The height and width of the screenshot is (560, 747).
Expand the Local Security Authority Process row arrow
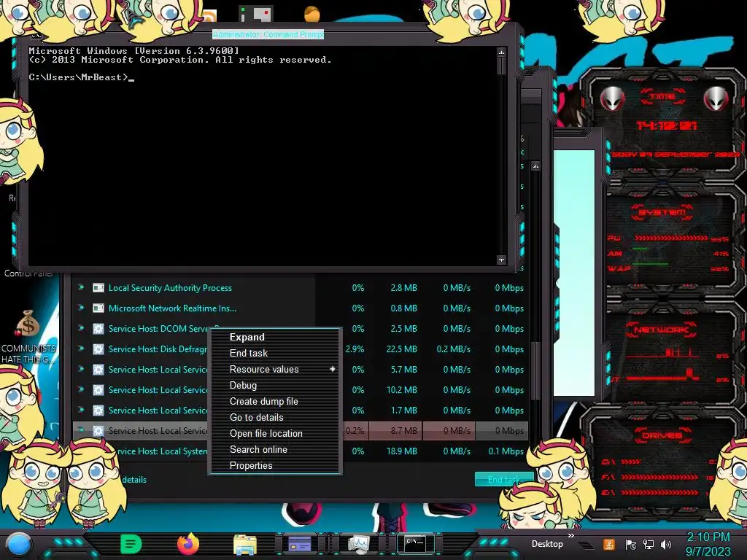(81, 287)
